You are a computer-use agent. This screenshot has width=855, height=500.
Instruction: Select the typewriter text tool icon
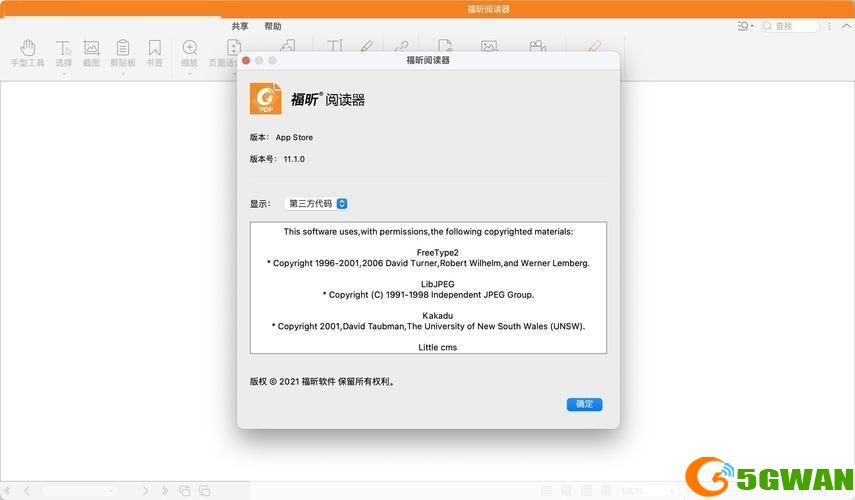(x=334, y=46)
